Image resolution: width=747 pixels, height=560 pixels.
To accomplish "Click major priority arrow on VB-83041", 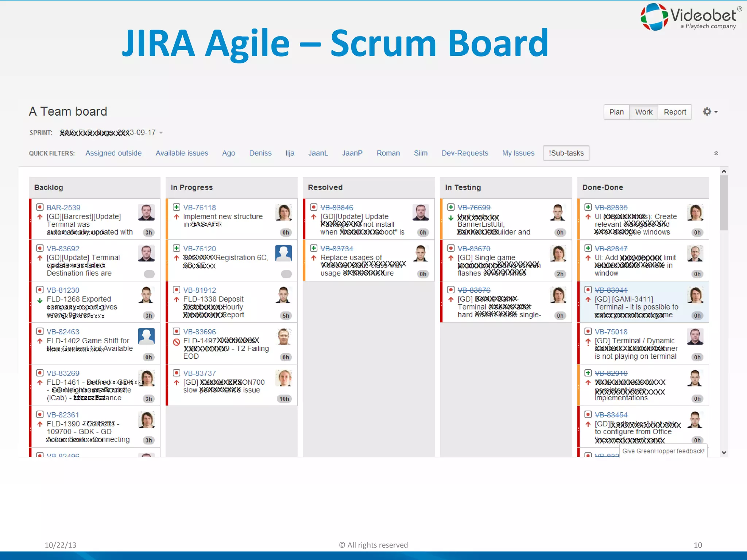I will point(588,300).
